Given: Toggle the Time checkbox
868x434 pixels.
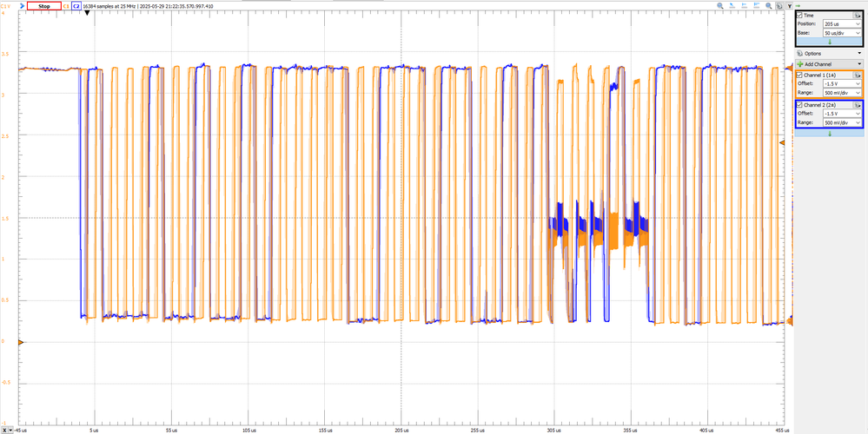Looking at the screenshot, I should tap(799, 15).
